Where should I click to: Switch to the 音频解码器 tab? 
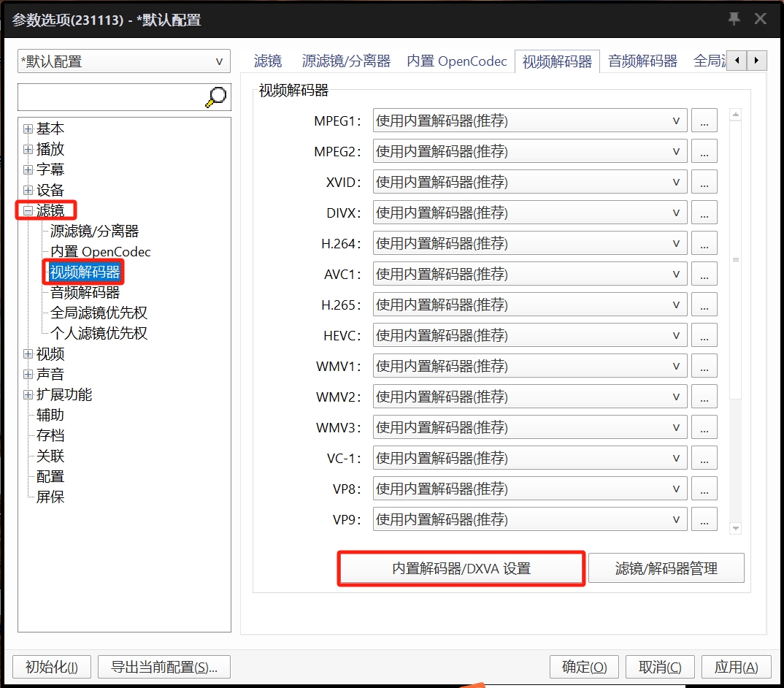pyautogui.click(x=642, y=61)
